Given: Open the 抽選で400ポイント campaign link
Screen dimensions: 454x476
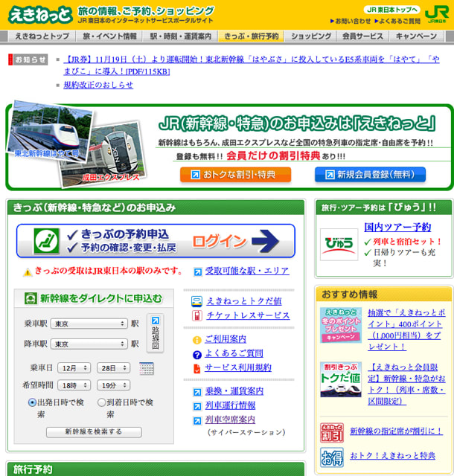Looking at the screenshot, I should click(x=406, y=329).
